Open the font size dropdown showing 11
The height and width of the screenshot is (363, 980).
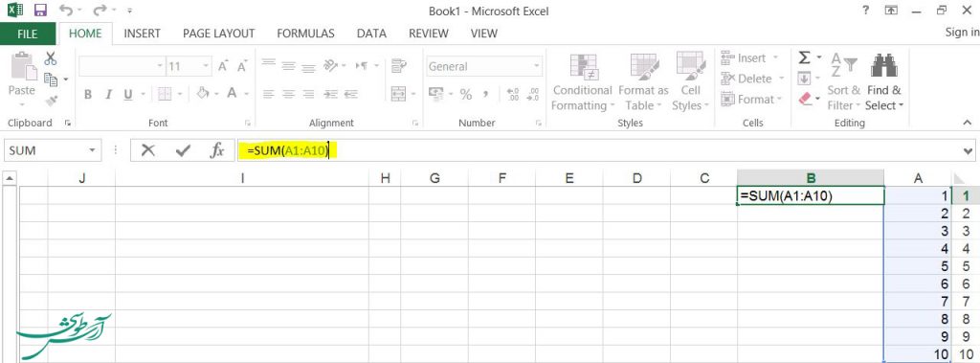pos(206,66)
